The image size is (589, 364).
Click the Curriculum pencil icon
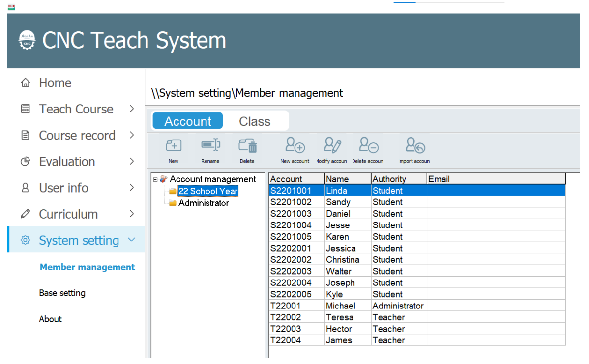[x=25, y=214]
